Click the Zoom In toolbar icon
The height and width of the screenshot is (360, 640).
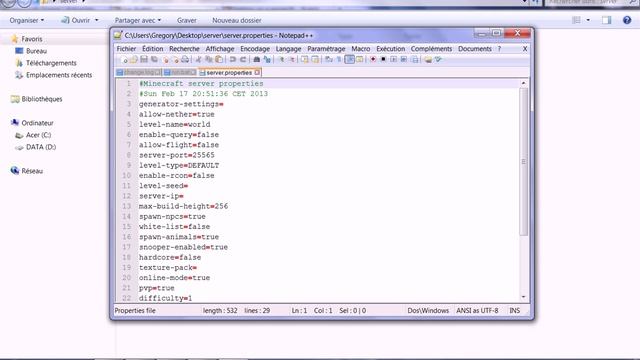coord(282,60)
